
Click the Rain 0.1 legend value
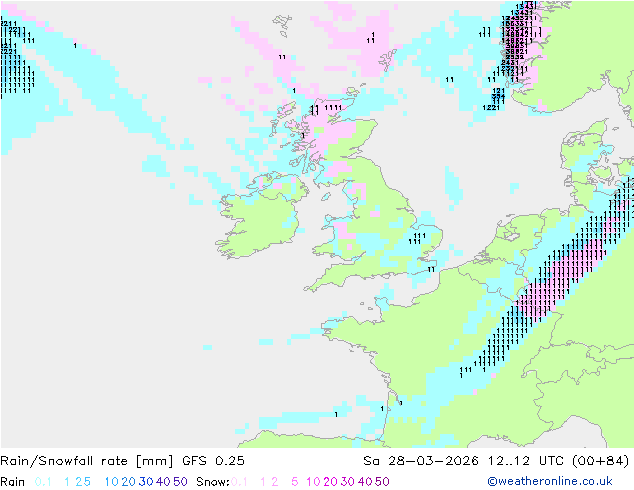click(x=43, y=482)
